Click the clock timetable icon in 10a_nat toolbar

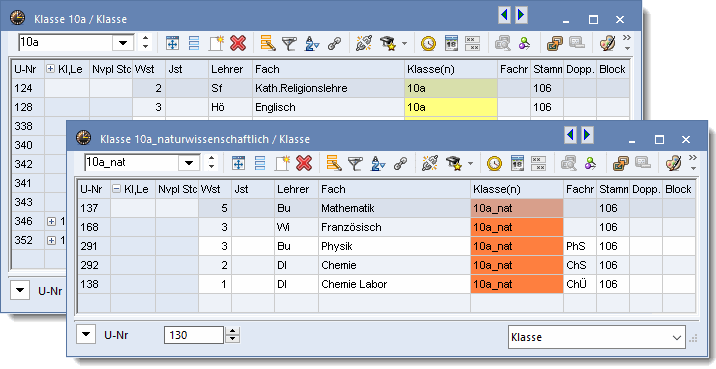point(494,163)
